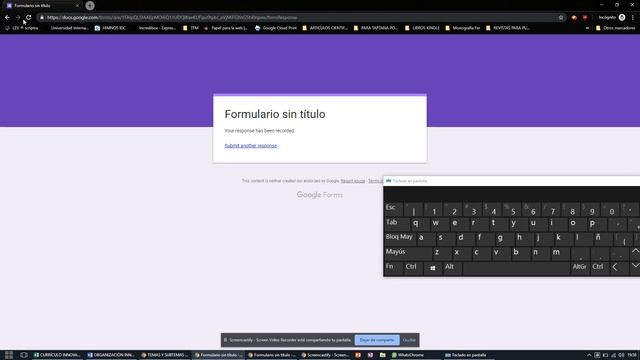Open File Explorer from the taskbar

382,355
